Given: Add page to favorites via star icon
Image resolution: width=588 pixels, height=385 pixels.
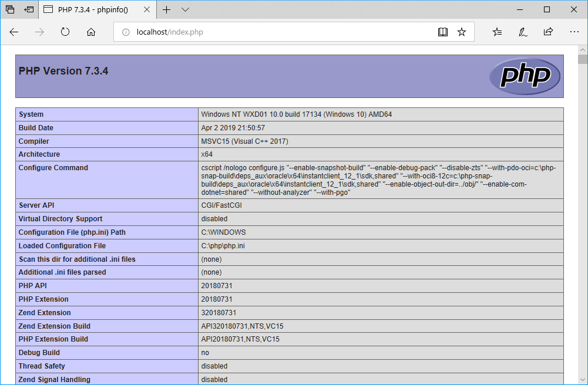Looking at the screenshot, I should click(462, 32).
